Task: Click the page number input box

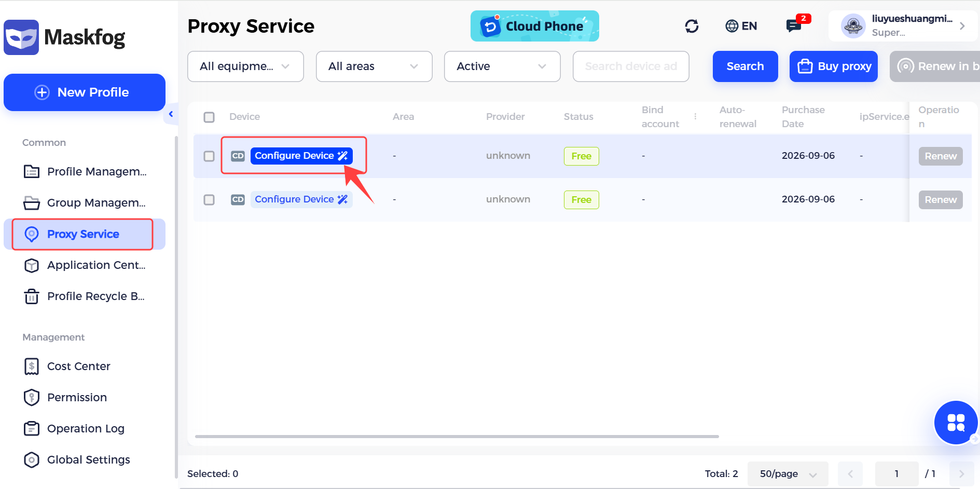Action: (x=896, y=474)
